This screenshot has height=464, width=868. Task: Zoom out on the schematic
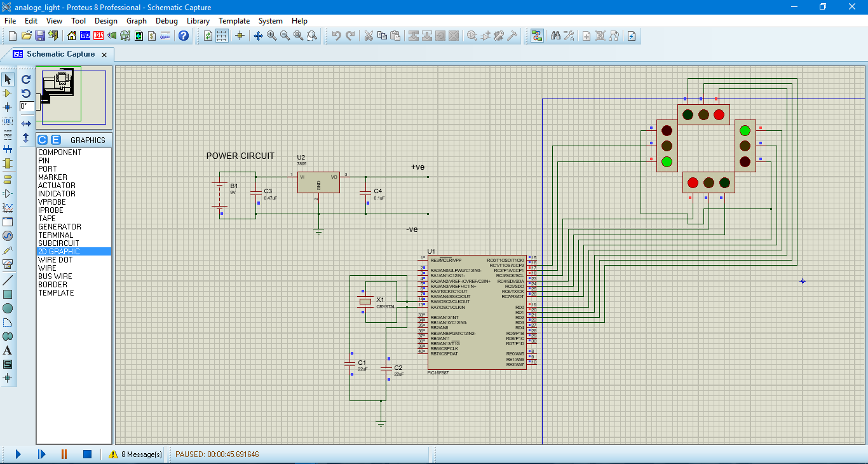click(x=285, y=36)
